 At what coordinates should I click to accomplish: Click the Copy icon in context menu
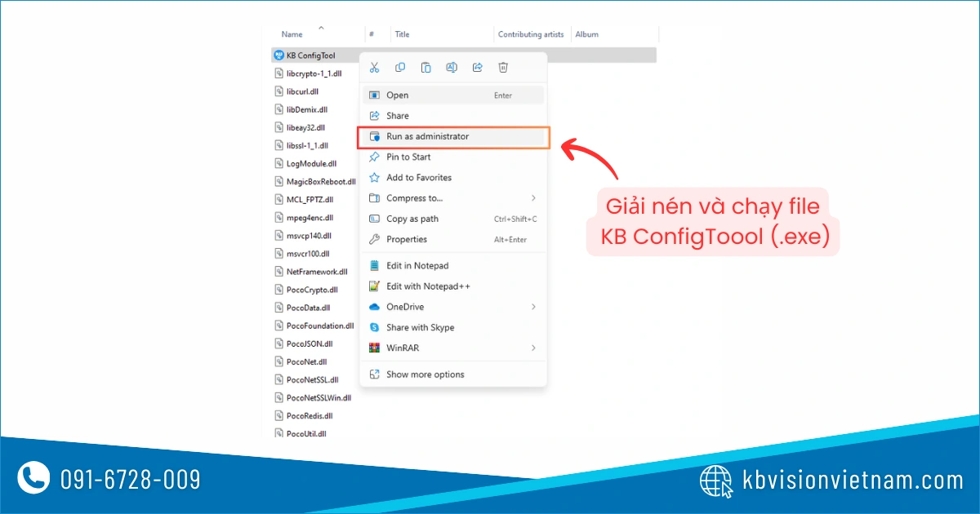(400, 68)
